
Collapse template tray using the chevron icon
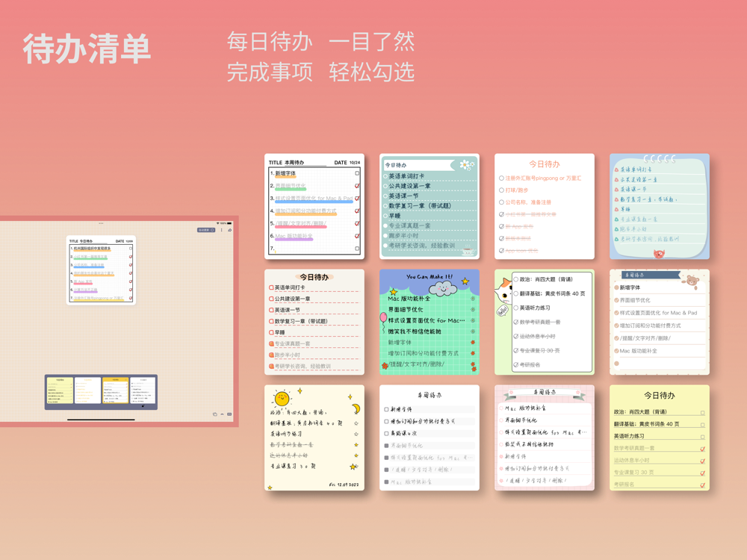point(222,414)
